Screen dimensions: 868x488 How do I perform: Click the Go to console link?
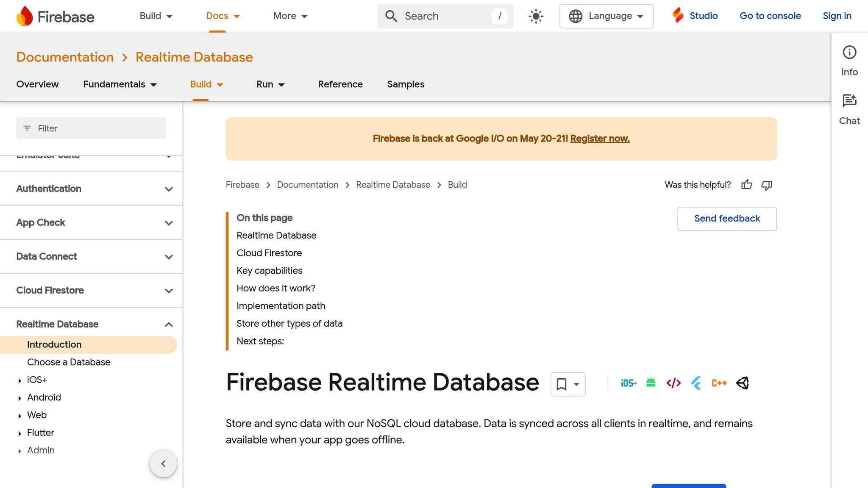[x=770, y=16]
